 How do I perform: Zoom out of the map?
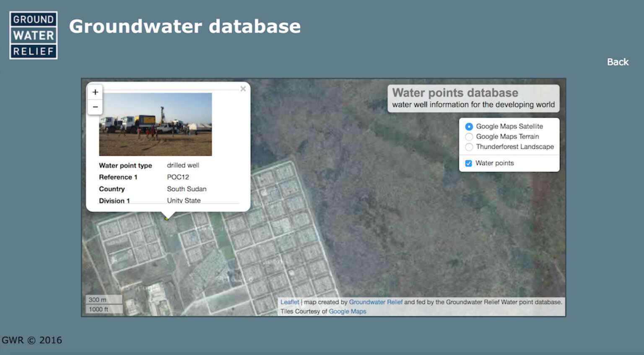(95, 107)
